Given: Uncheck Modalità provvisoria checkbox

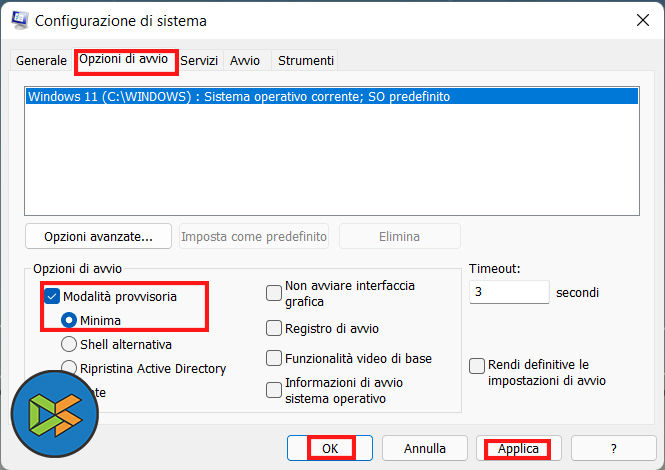Looking at the screenshot, I should pos(53,296).
